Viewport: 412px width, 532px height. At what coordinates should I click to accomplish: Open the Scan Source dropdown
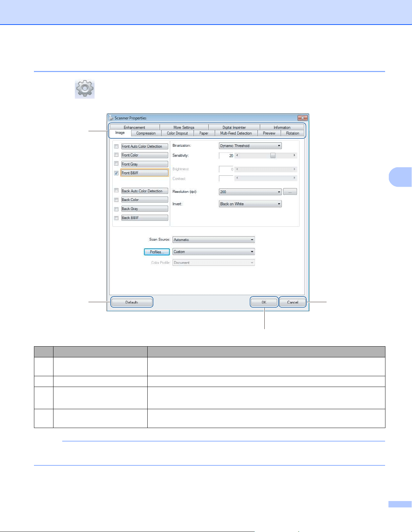coord(214,240)
